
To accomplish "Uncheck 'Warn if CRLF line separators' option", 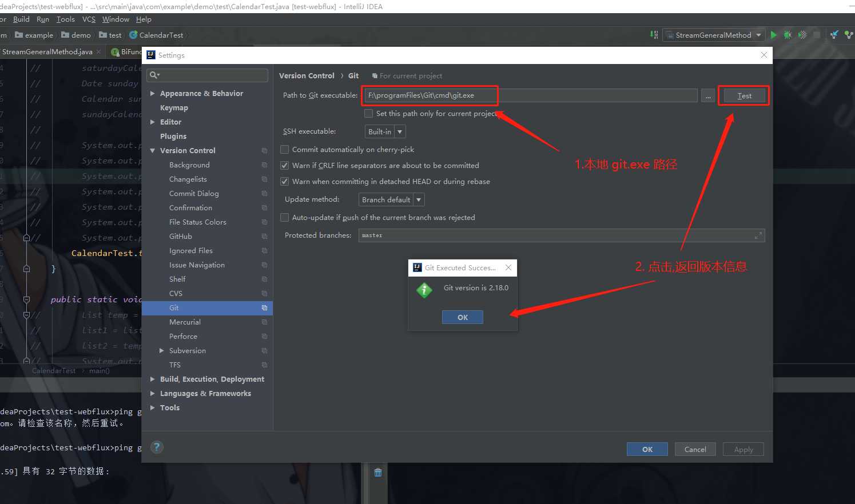I will click(284, 165).
